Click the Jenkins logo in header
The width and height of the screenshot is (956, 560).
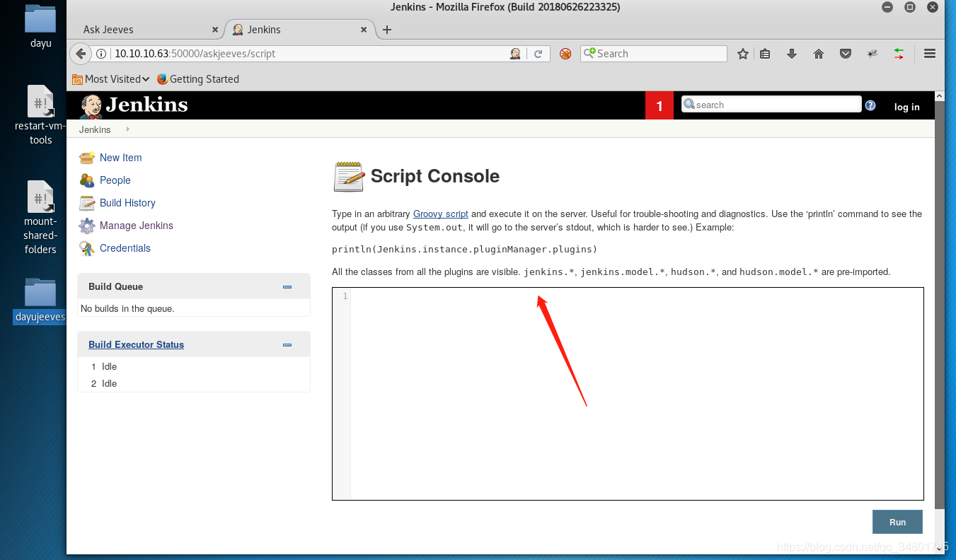134,105
